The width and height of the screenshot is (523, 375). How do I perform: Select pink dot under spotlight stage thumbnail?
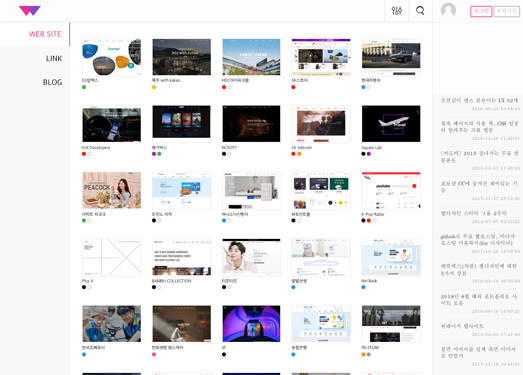pyautogui.click(x=154, y=354)
